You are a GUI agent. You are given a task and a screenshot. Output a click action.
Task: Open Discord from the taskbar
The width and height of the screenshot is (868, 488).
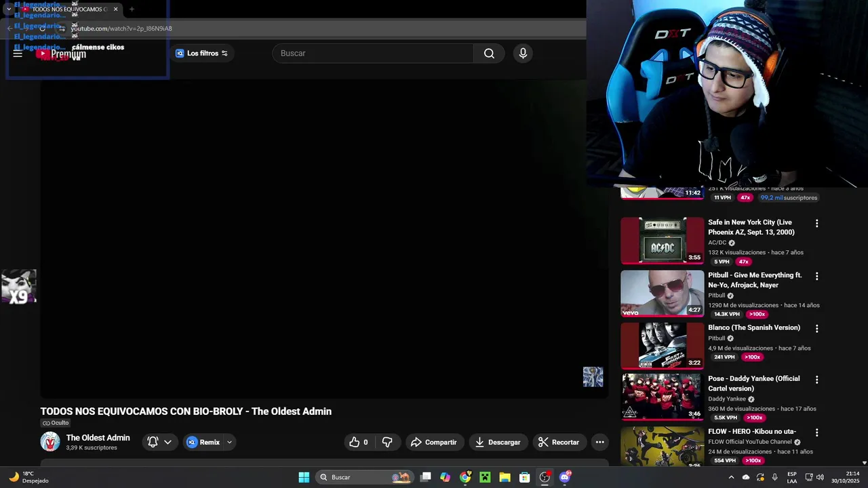(x=565, y=477)
